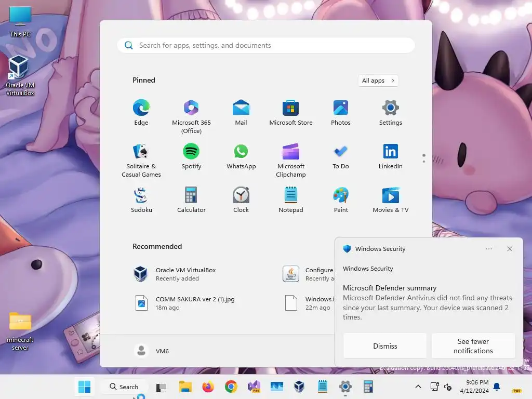This screenshot has height=399, width=532.
Task: Open notification options ellipsis menu
Action: (488, 249)
